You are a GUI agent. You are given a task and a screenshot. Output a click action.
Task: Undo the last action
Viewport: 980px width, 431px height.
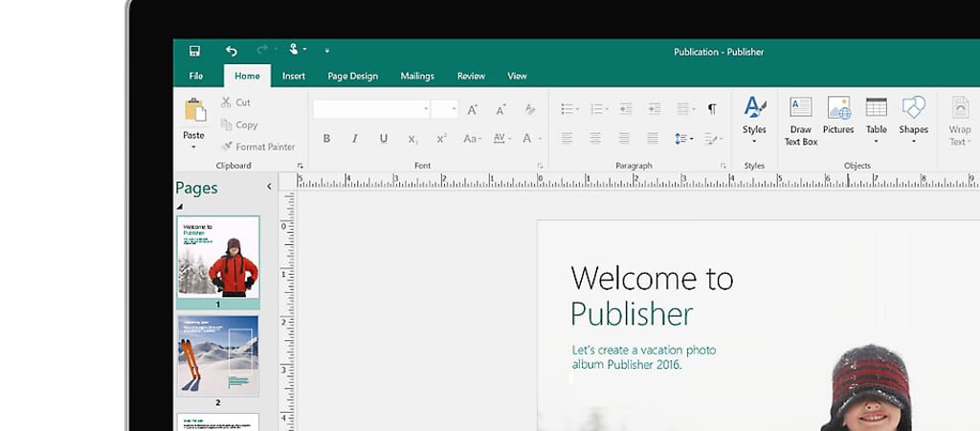231,51
